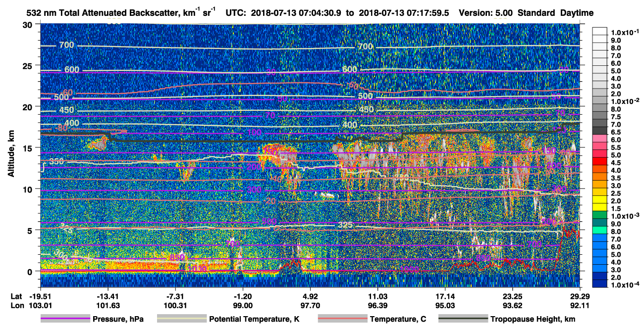Click the longitude value '97.70'
The image size is (644, 330).
(x=310, y=306)
